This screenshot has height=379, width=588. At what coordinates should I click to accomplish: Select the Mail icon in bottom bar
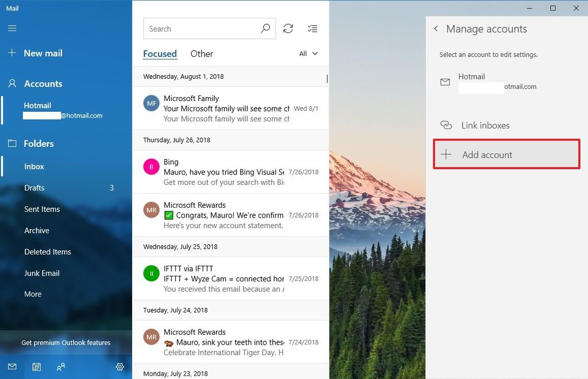(x=11, y=367)
